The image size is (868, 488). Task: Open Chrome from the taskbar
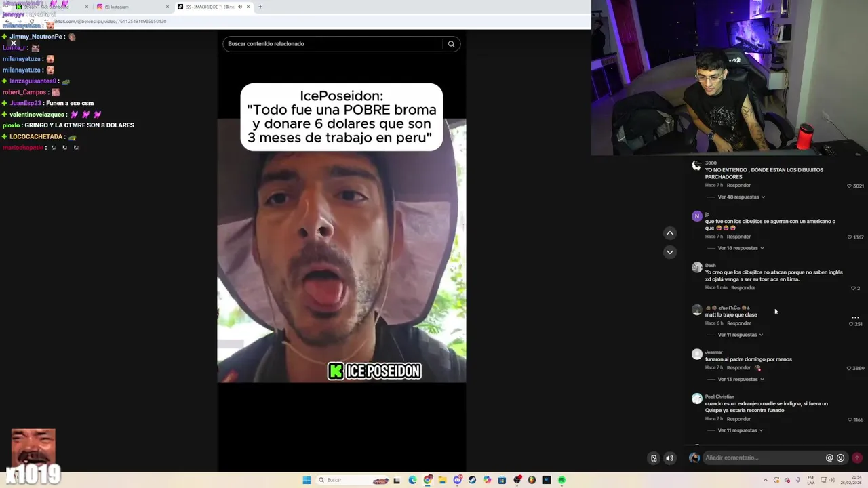[x=428, y=480]
